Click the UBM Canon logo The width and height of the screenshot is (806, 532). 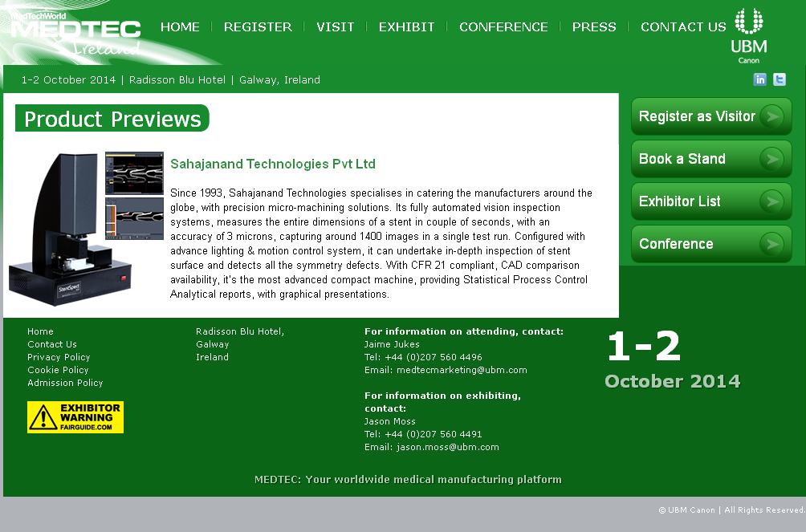[x=749, y=36]
